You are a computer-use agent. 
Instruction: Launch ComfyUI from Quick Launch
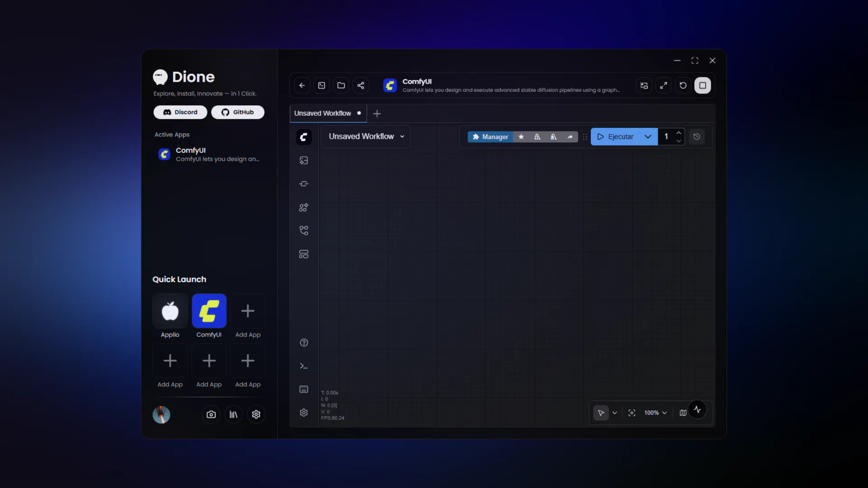tap(209, 311)
